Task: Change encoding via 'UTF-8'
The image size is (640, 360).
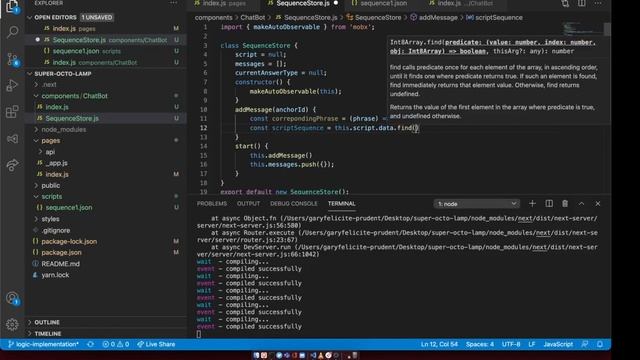Action: pos(511,344)
